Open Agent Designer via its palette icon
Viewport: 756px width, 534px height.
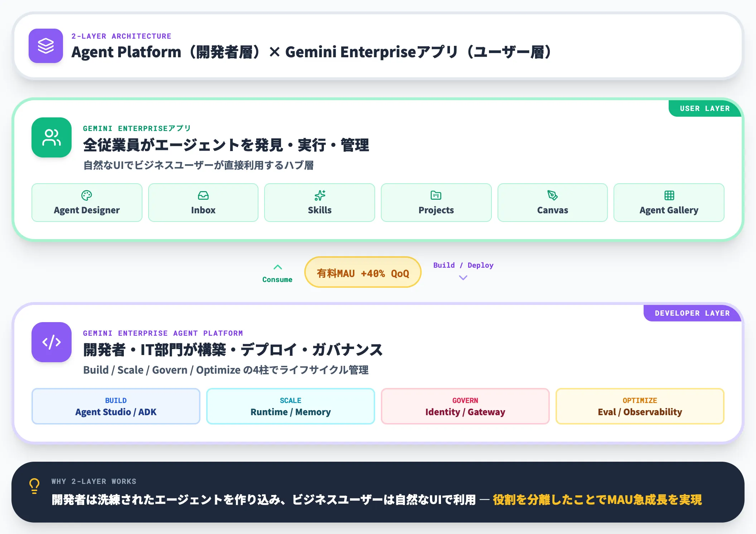pyautogui.click(x=86, y=196)
